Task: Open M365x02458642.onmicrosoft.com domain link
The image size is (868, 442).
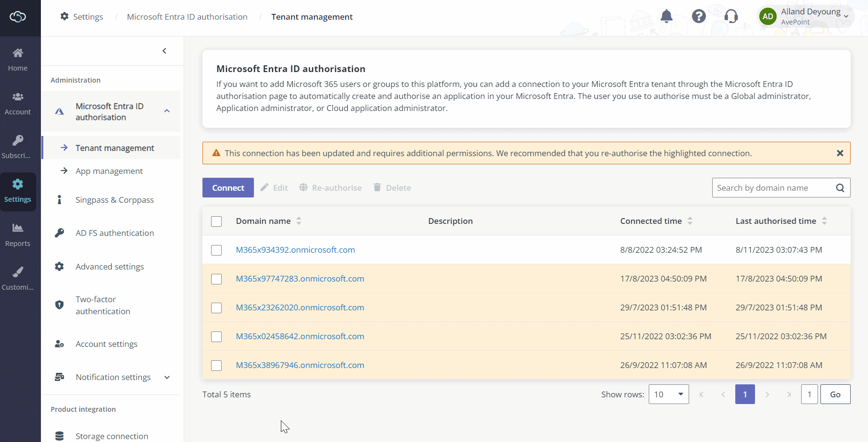Action: click(300, 336)
